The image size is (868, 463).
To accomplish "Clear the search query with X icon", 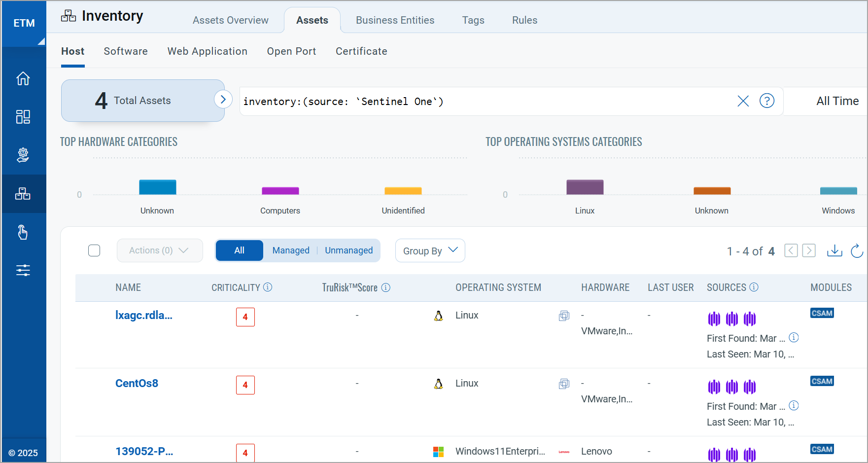I will (x=743, y=101).
